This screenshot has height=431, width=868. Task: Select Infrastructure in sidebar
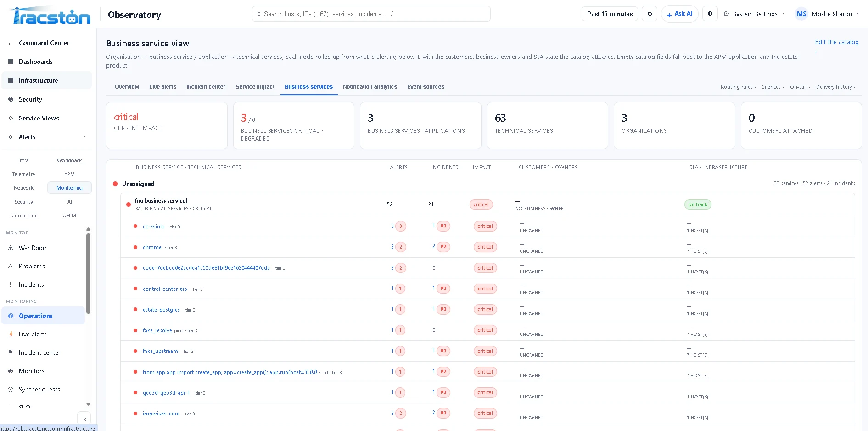(x=46, y=80)
